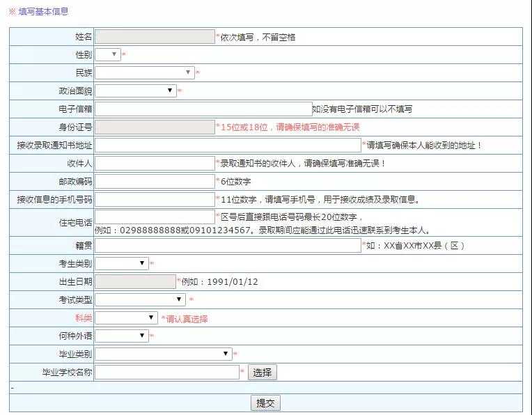Click the hint starting 11位数字，请填写手机号
532x415 pixels.
[x=320, y=200]
